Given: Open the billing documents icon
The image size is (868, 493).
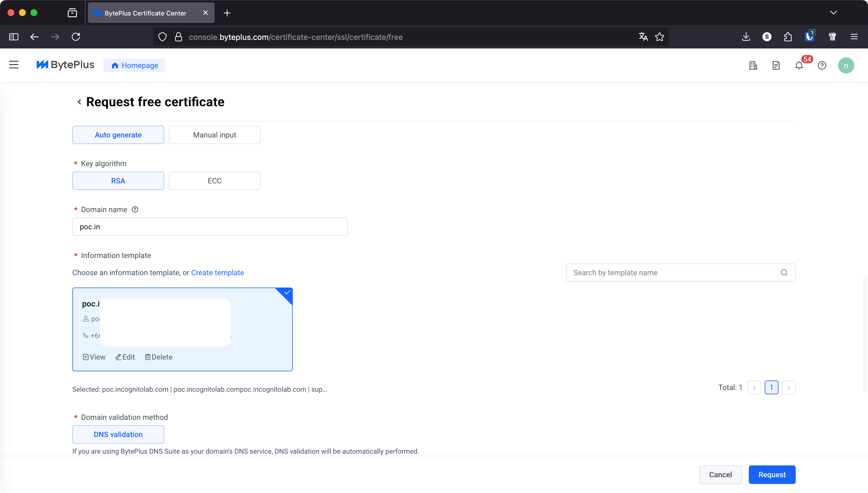Looking at the screenshot, I should [x=776, y=65].
